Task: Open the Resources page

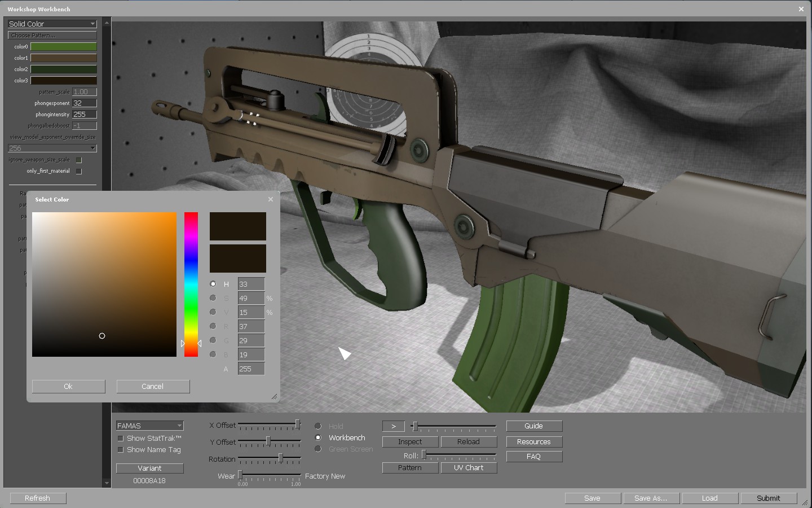Action: click(535, 442)
